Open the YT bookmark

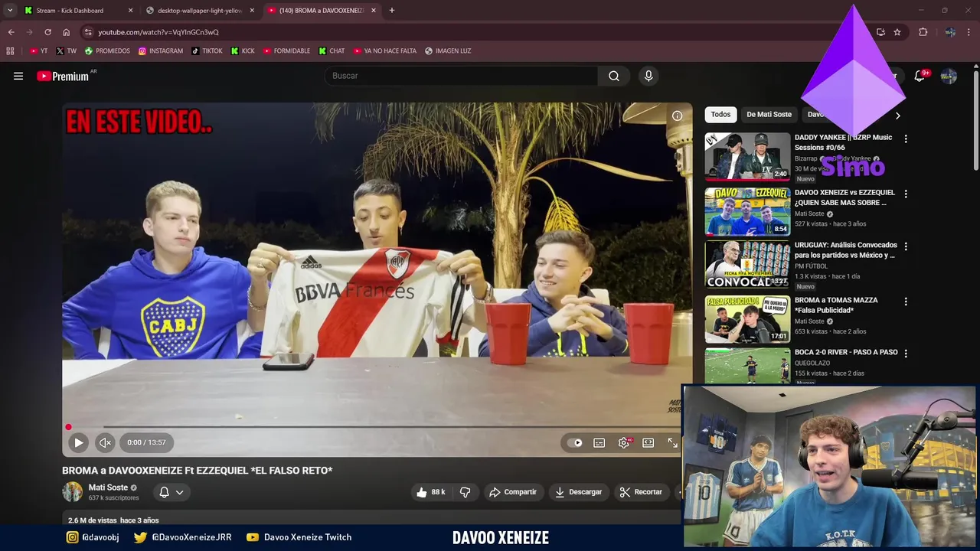[x=38, y=51]
